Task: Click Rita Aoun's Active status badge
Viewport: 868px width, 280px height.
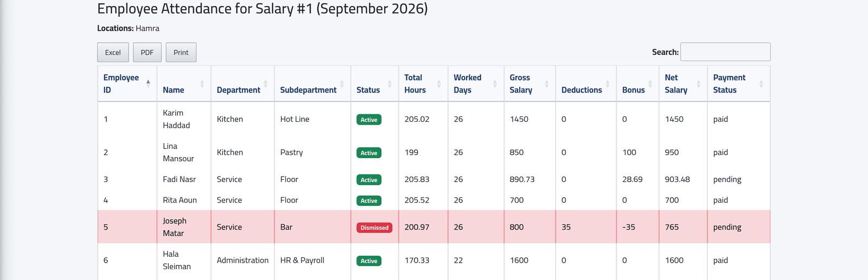Action: pyautogui.click(x=369, y=200)
